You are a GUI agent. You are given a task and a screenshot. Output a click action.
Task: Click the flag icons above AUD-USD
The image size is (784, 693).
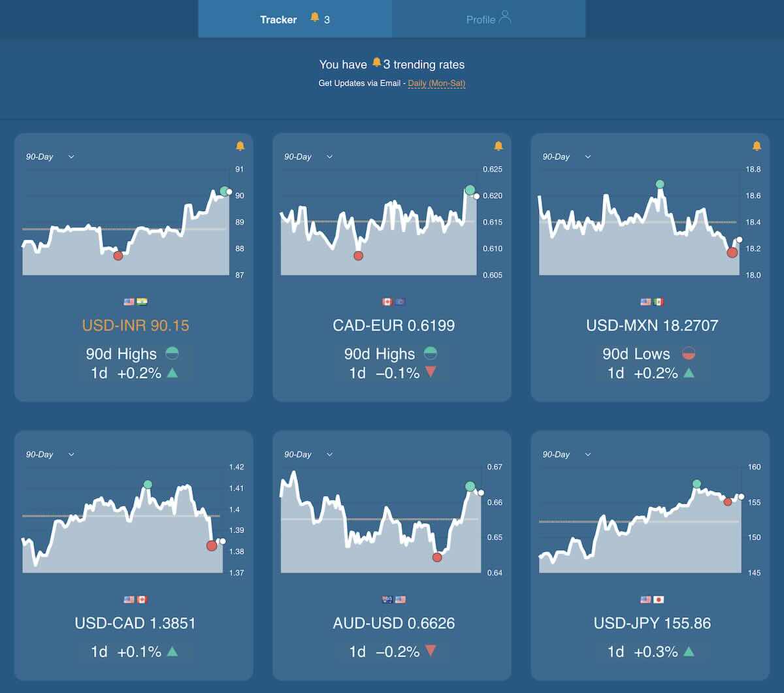[x=394, y=600]
